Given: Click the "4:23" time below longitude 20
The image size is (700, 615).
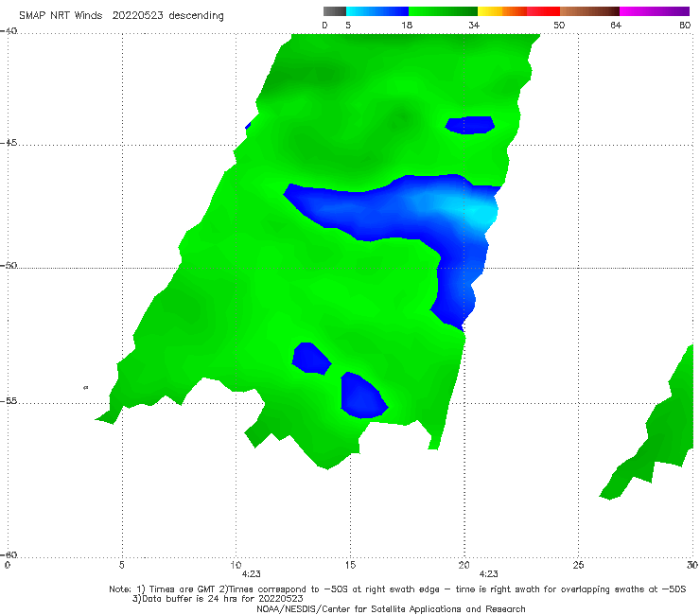Looking at the screenshot, I should coord(489,574).
